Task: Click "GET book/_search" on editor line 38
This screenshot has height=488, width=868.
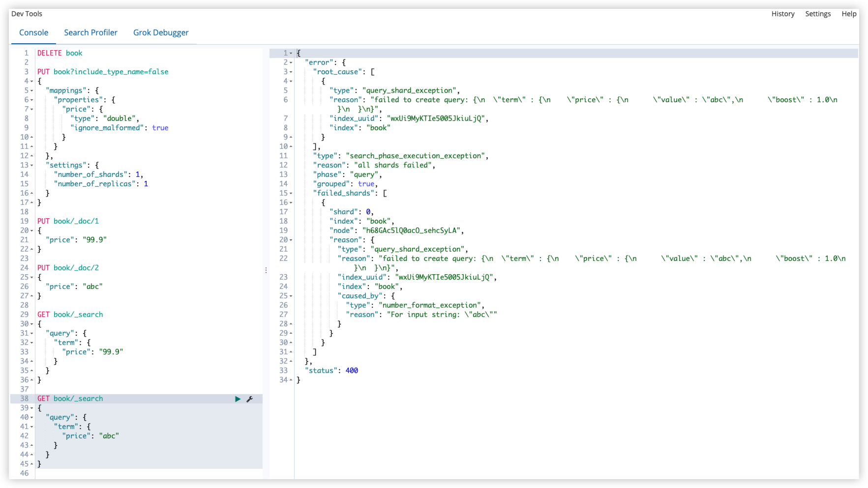Action: [x=70, y=399]
